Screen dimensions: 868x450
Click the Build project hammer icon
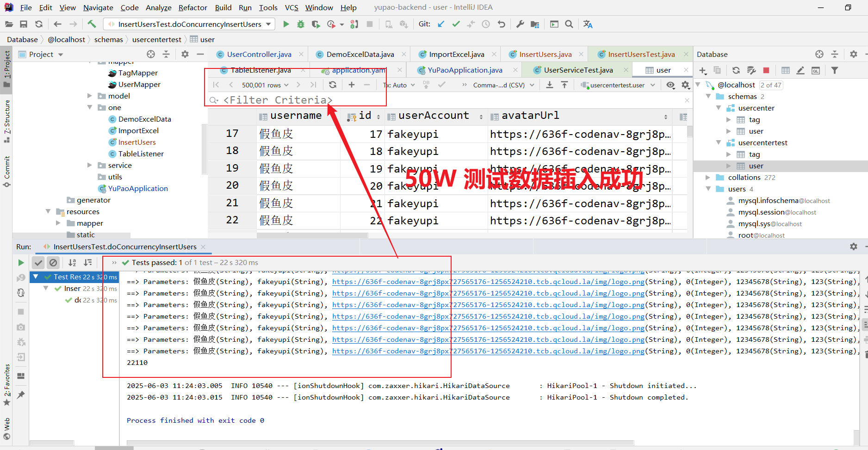point(92,24)
